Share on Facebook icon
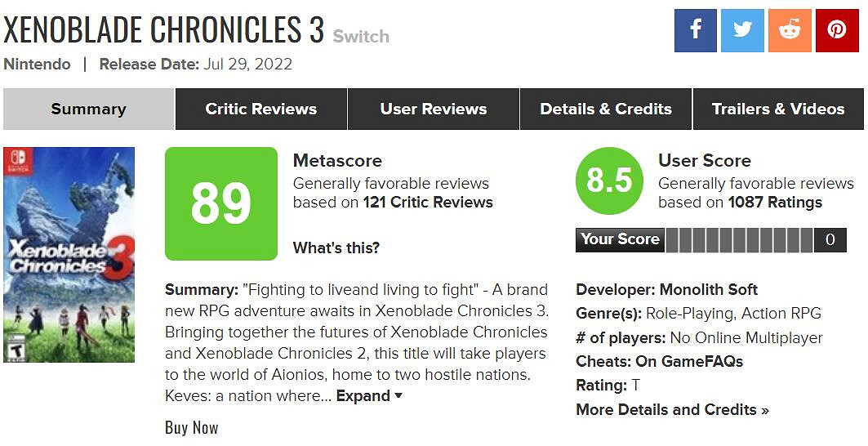This screenshot has width=868, height=446. pos(695,31)
